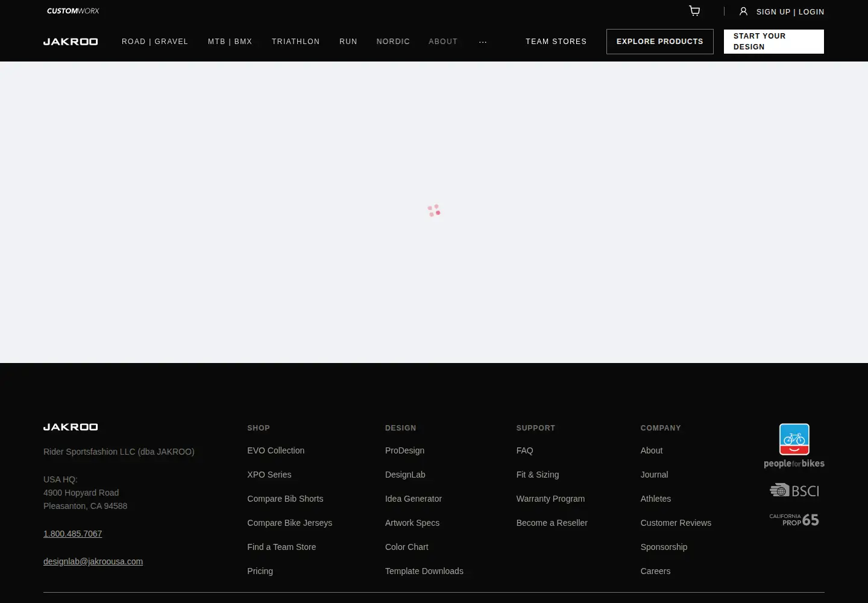Image resolution: width=868 pixels, height=603 pixels.
Task: Visit the Journal page
Action: 655,475
